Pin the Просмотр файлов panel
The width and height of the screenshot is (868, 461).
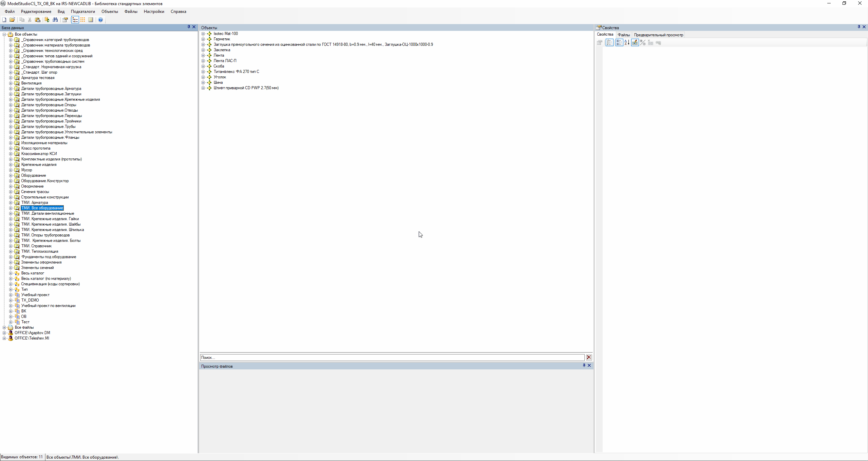point(584,365)
